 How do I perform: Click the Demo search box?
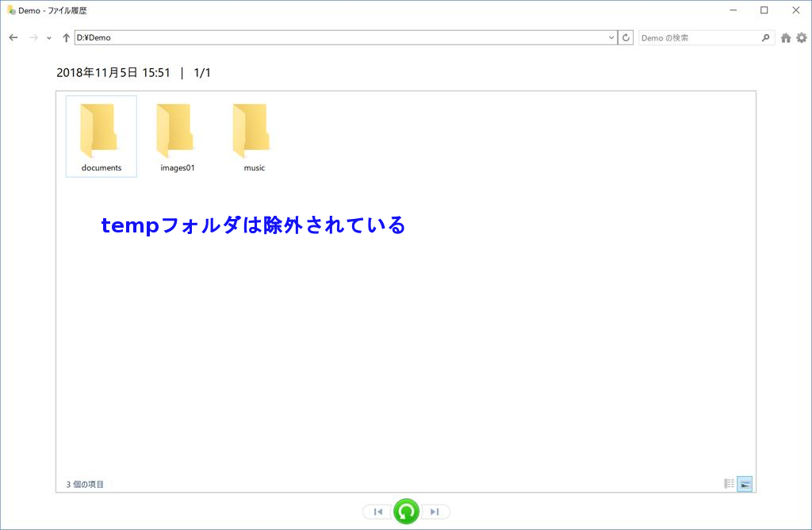tap(698, 37)
